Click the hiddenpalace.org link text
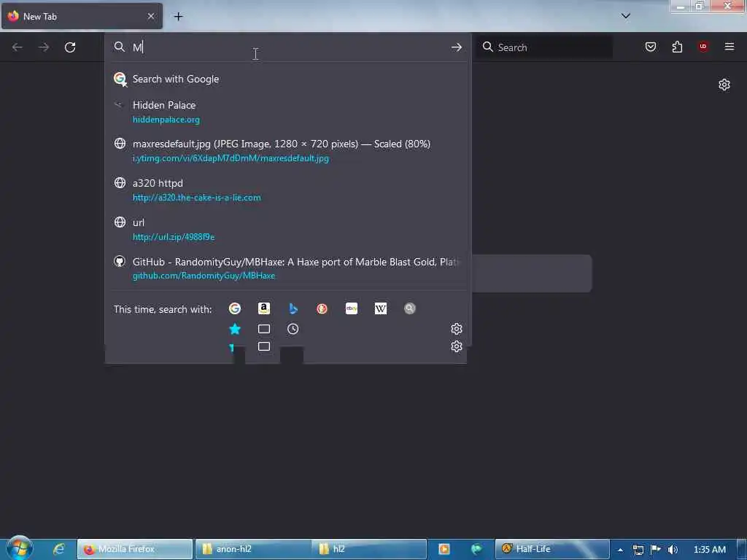 [166, 120]
